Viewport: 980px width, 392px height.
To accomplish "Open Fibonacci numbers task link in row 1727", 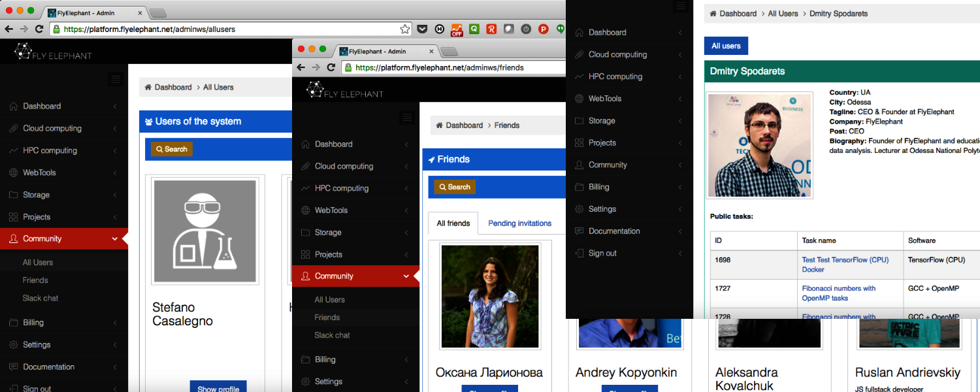I will pos(839,293).
